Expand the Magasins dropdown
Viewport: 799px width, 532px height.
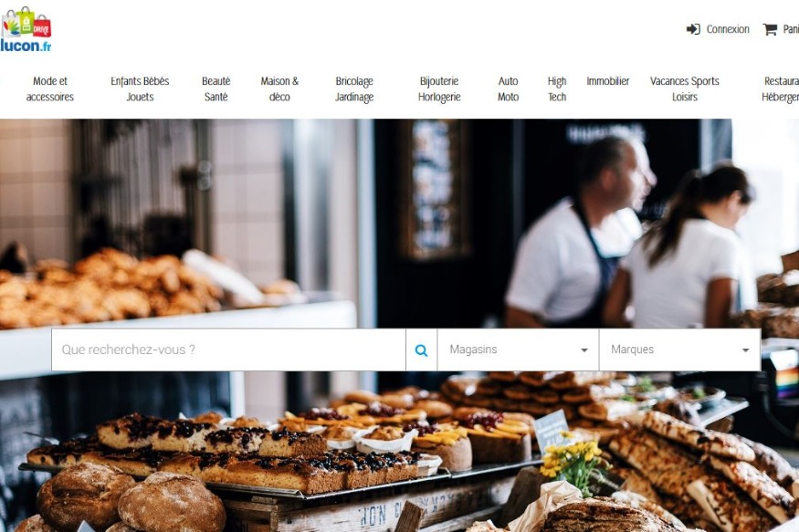click(x=518, y=349)
